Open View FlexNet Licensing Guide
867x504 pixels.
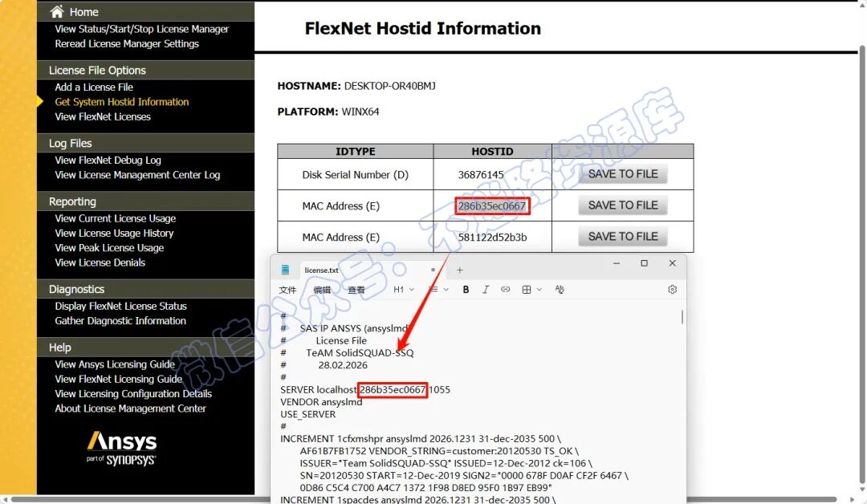[118, 379]
